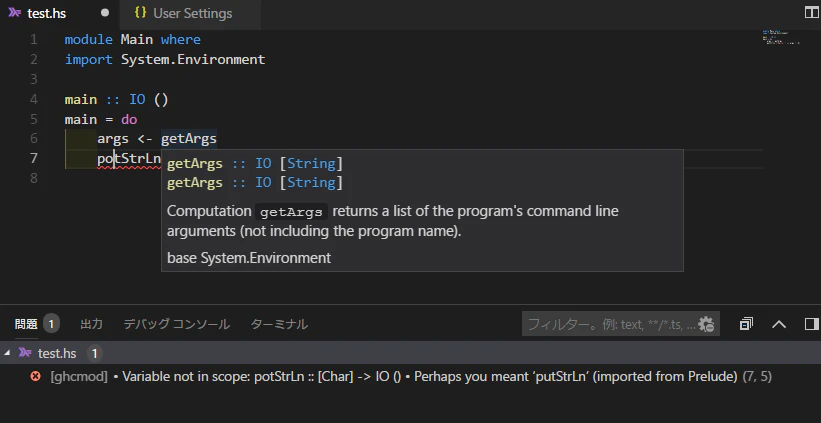821x423 pixels.
Task: Click the braces icon on User Settings tab
Action: (140, 13)
